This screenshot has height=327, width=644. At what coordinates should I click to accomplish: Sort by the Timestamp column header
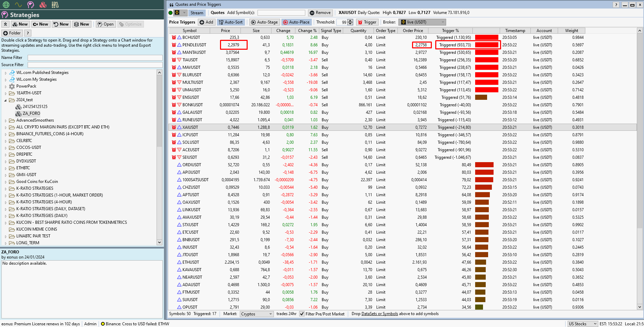[515, 31]
